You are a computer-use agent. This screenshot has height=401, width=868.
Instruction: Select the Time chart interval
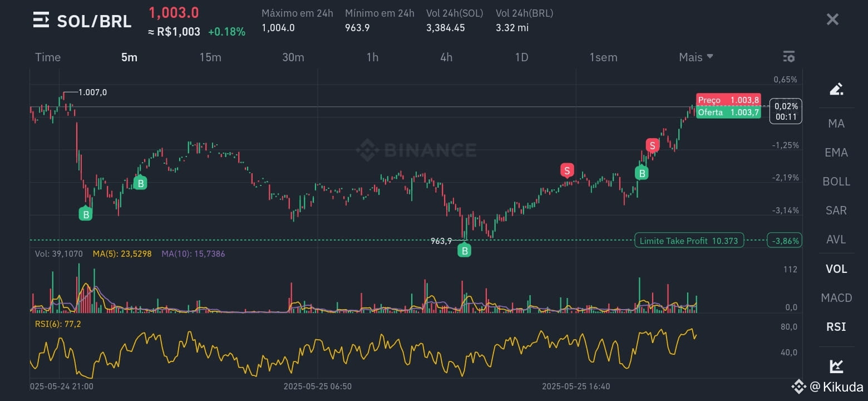click(x=48, y=57)
